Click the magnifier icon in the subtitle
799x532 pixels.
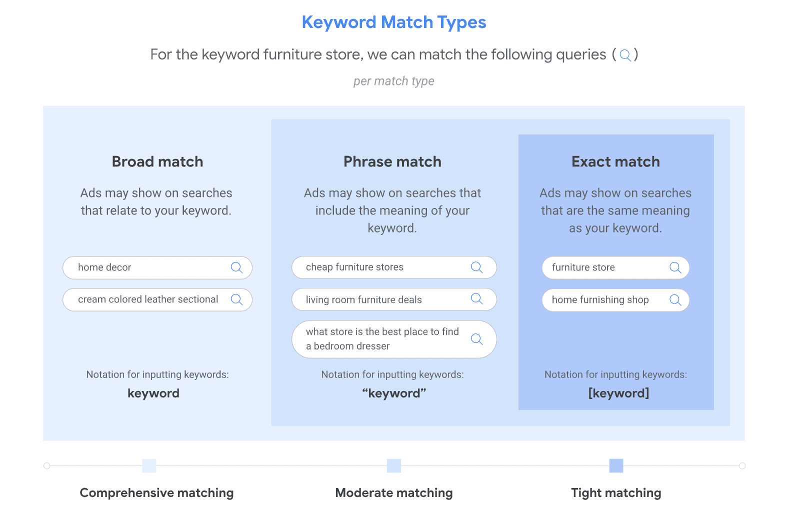[625, 55]
